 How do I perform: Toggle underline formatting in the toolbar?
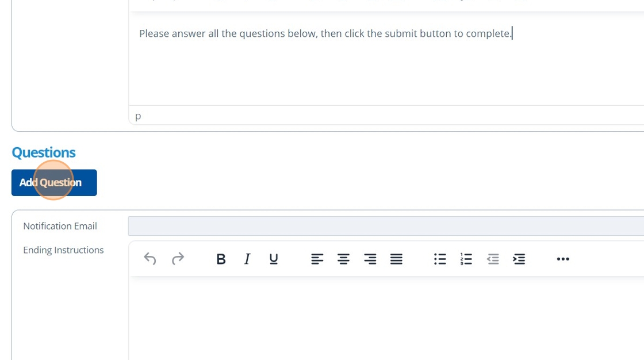point(274,259)
